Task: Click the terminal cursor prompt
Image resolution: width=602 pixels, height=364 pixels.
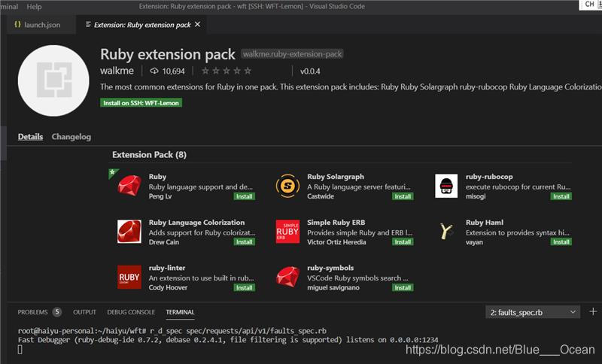Action: (x=20, y=349)
